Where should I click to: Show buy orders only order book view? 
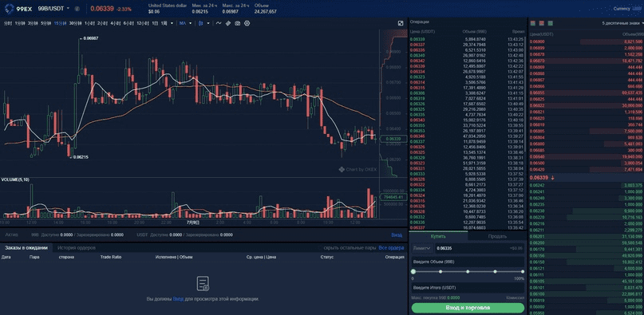[550, 23]
